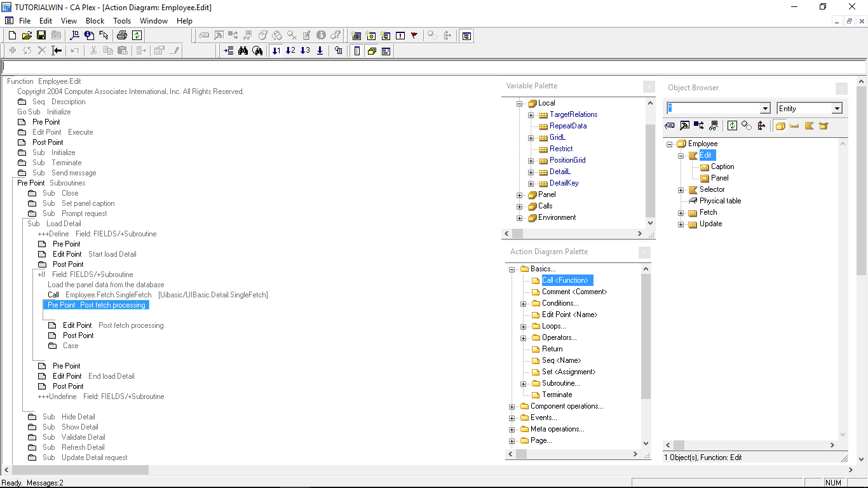Click the binoculars Find icon
Viewport: 868px width, 488px height.
pos(243,50)
